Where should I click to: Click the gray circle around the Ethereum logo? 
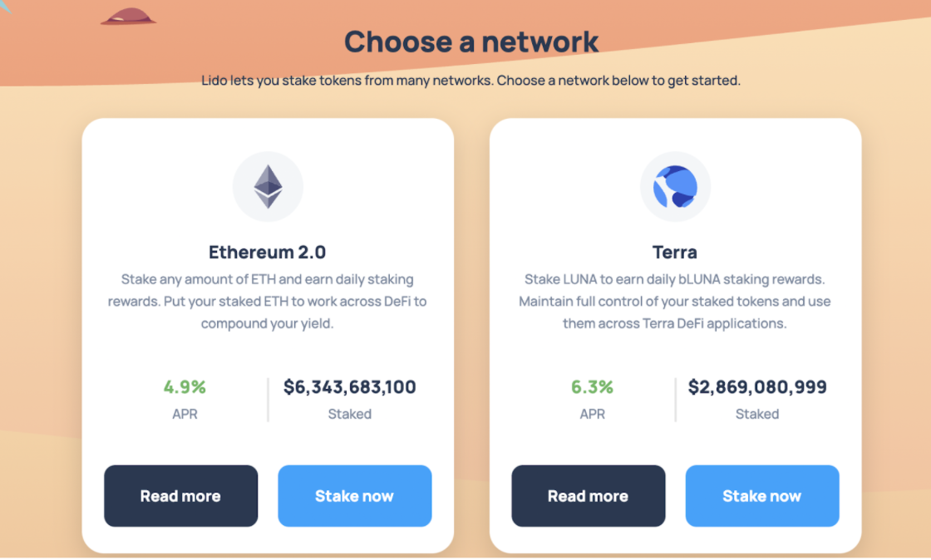point(268,186)
